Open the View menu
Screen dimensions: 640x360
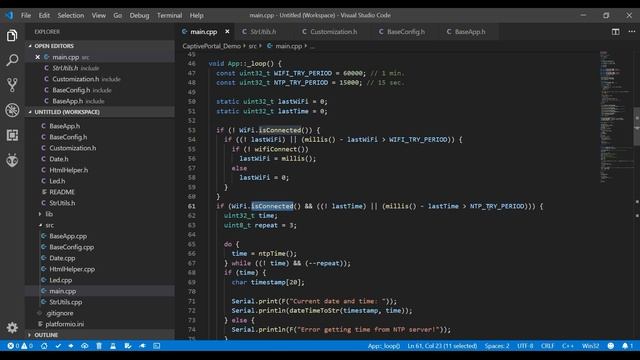(98, 15)
